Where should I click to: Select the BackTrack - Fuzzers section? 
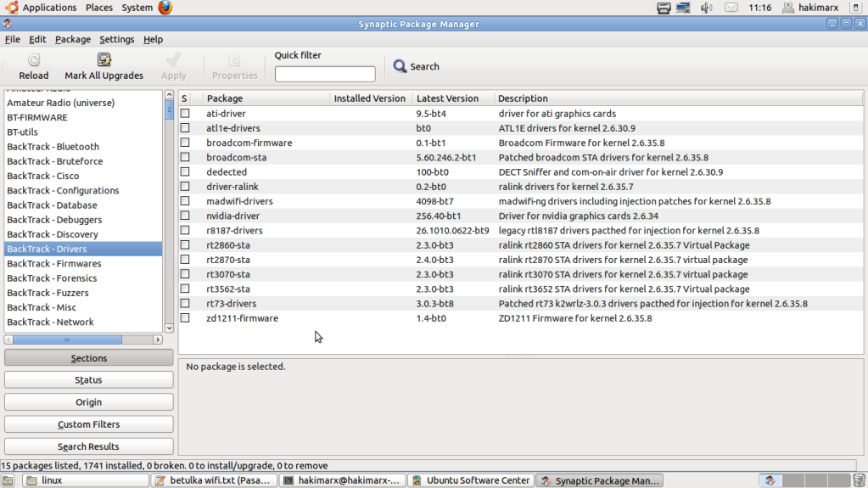click(83, 293)
